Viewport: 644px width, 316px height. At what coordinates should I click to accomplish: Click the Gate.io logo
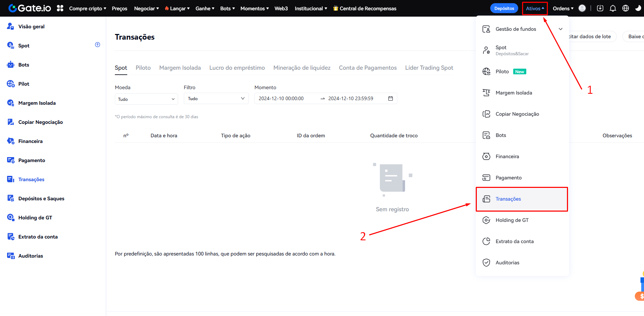pos(30,8)
